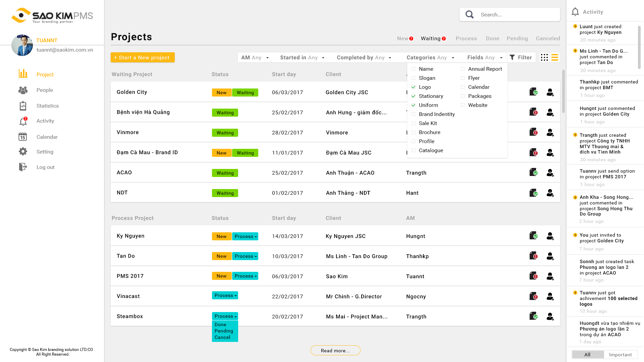
Task: Check the Brochure category checkbox
Action: point(413,132)
